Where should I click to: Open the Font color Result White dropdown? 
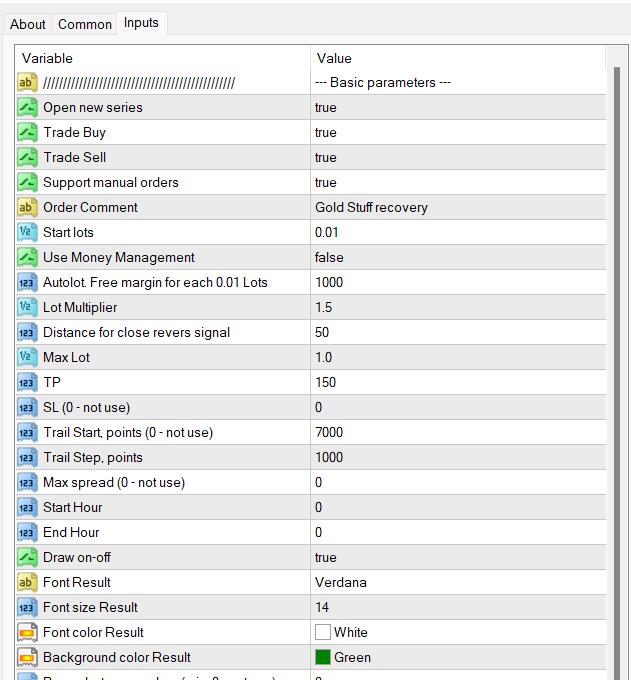click(458, 632)
